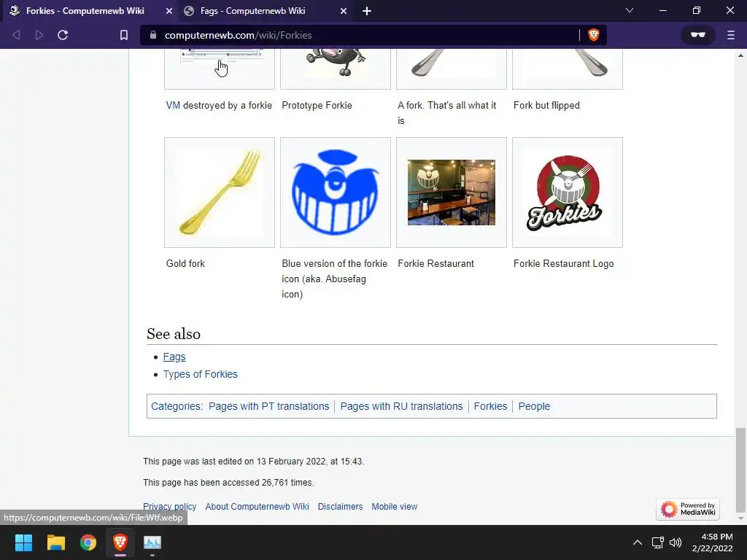The image size is (747, 560).
Task: Click the page vertical scrollbar thumb
Action: click(740, 469)
